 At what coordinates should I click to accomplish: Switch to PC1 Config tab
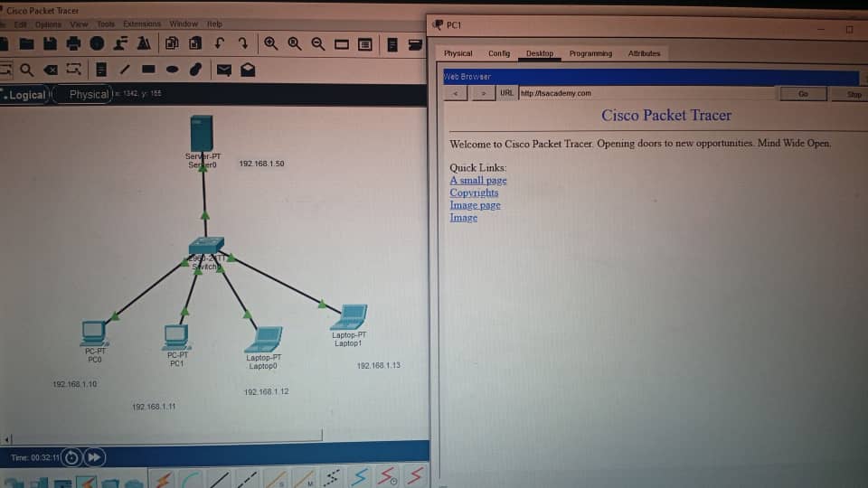(499, 53)
